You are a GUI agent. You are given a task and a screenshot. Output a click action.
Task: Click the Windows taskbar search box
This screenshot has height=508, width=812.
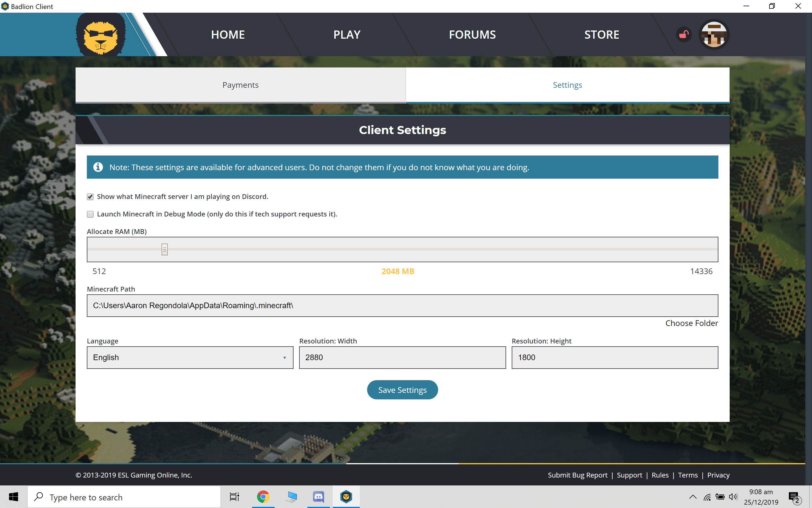coord(124,497)
